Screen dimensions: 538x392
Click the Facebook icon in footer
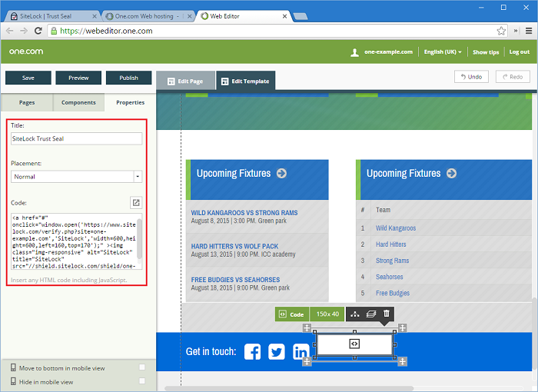tap(253, 352)
